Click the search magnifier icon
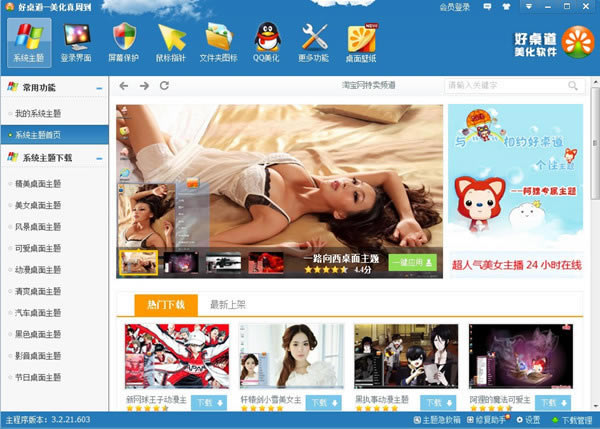 coord(573,86)
